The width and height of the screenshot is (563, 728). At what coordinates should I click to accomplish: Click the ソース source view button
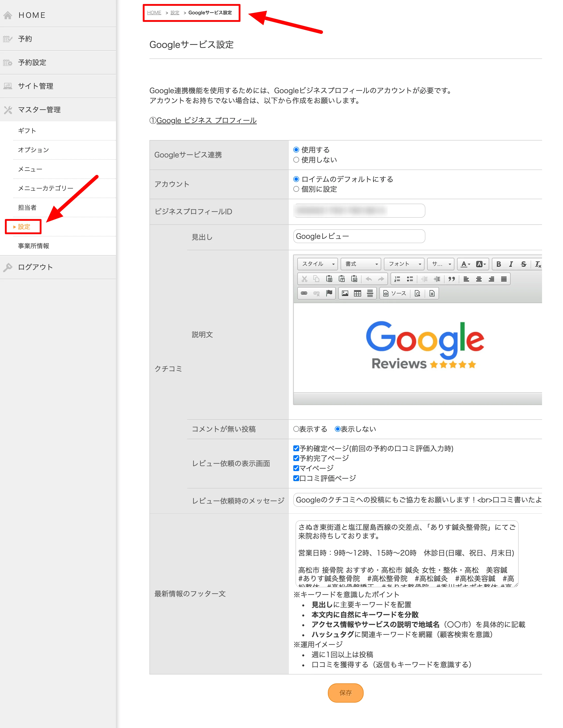tap(395, 293)
